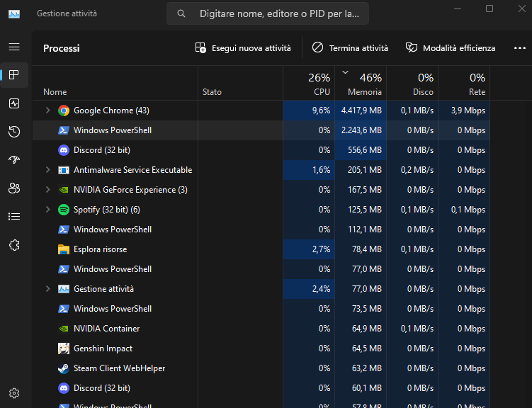The height and width of the screenshot is (408, 532).
Task: Click Modalità efficienza button
Action: (x=451, y=48)
